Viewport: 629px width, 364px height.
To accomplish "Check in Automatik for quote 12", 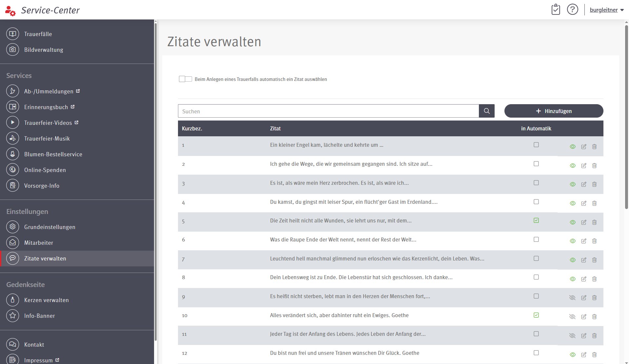I will 536,353.
